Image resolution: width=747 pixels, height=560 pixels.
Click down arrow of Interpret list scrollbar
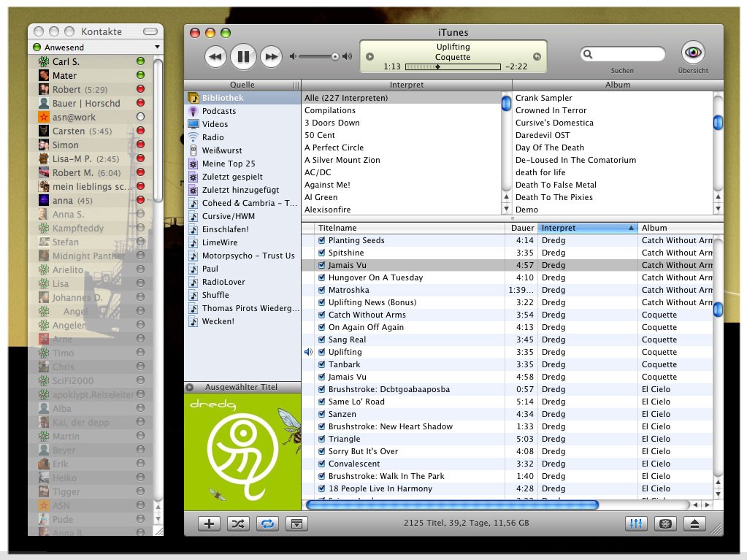507,209
